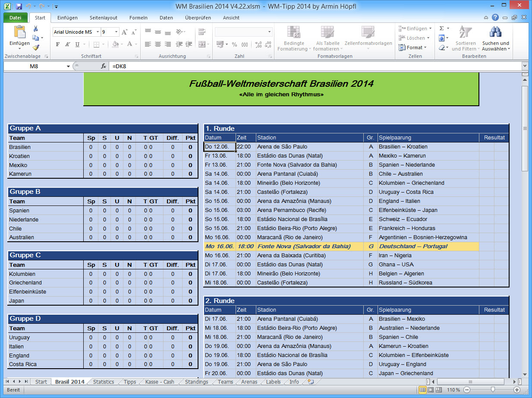Toggle middle vertical alignment
The image size is (532, 398).
[x=158, y=32]
